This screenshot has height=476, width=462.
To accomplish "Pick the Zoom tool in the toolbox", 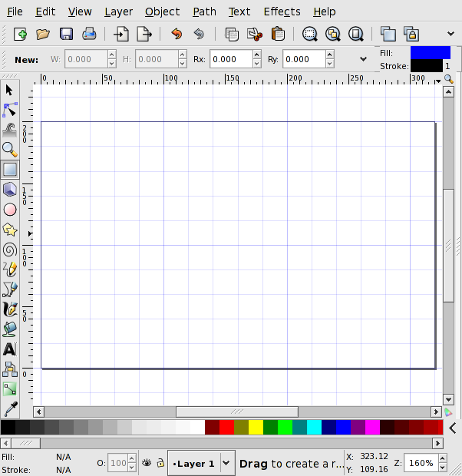I will click(x=10, y=149).
